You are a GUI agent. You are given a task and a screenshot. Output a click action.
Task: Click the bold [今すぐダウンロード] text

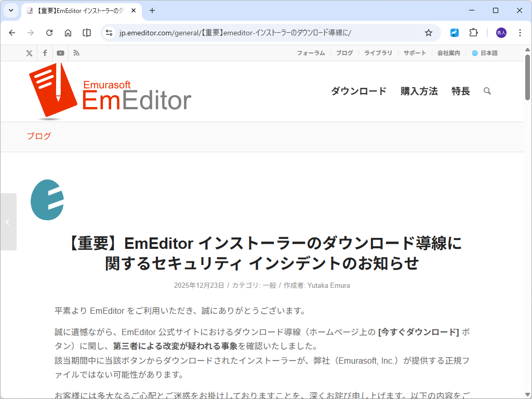click(x=419, y=332)
